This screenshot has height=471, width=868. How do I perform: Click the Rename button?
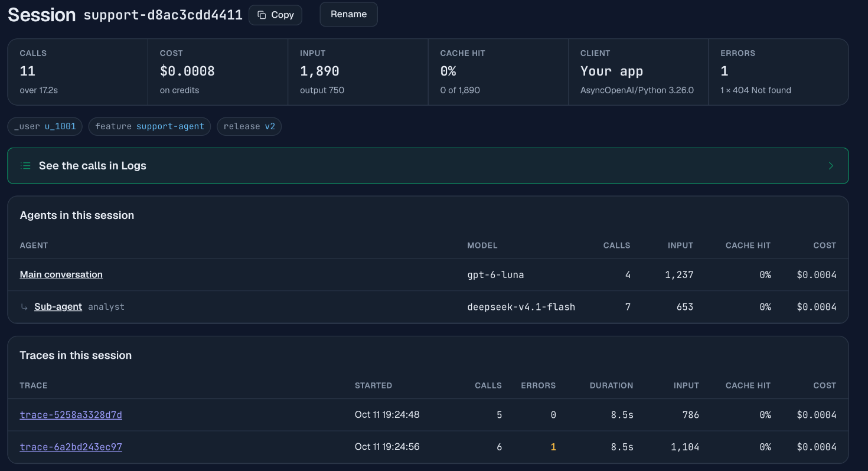pos(348,14)
